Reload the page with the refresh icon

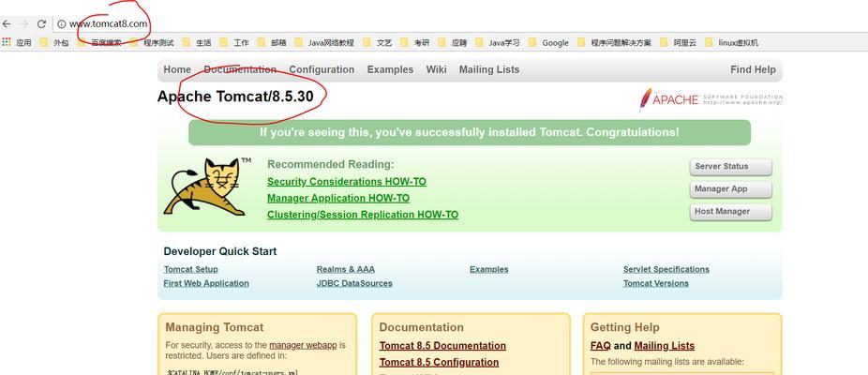(x=41, y=23)
